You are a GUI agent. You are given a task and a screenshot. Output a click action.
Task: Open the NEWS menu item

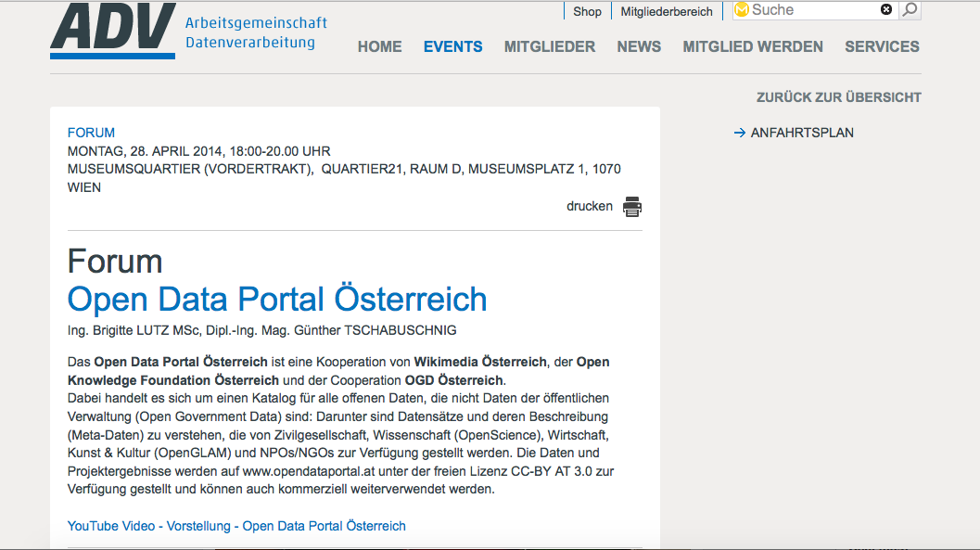639,47
